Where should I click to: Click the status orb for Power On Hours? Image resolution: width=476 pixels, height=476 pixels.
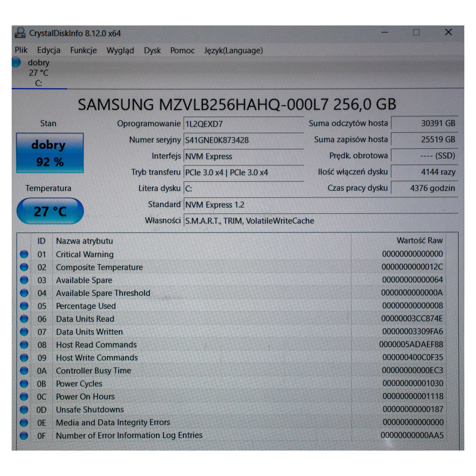(24, 396)
